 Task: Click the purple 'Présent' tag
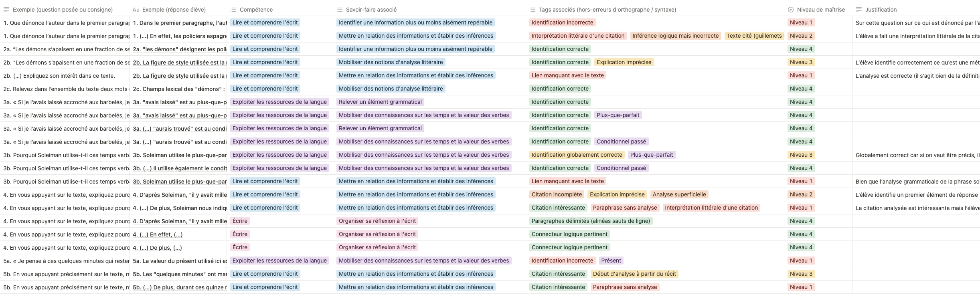coord(611,261)
